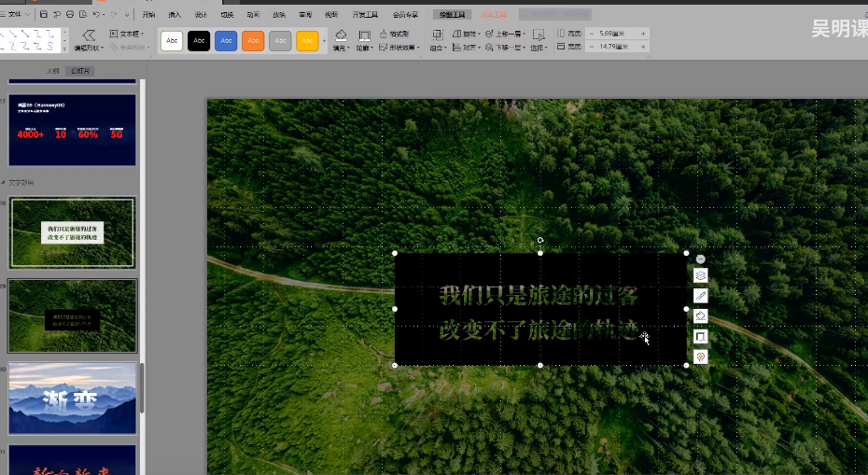The height and width of the screenshot is (475, 868).
Task: Select the HarmonyOS 4000+ slide thumbnail
Action: tap(72, 130)
